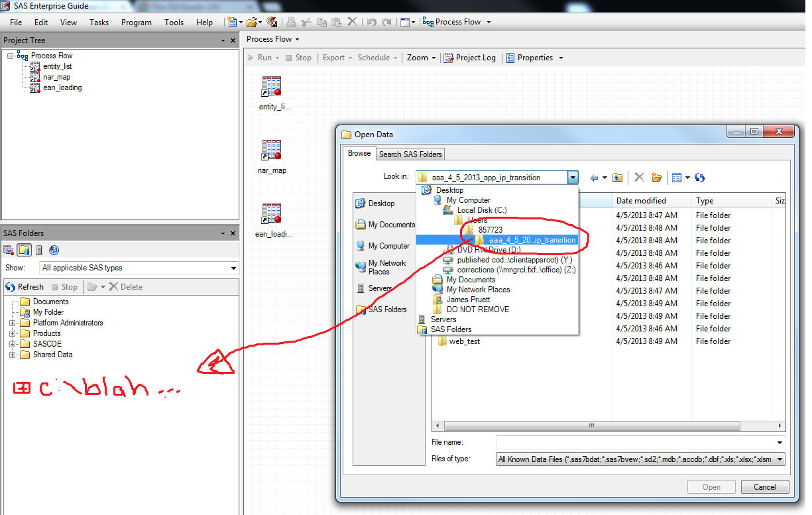Collapse the Process Flow tree node

click(x=11, y=56)
